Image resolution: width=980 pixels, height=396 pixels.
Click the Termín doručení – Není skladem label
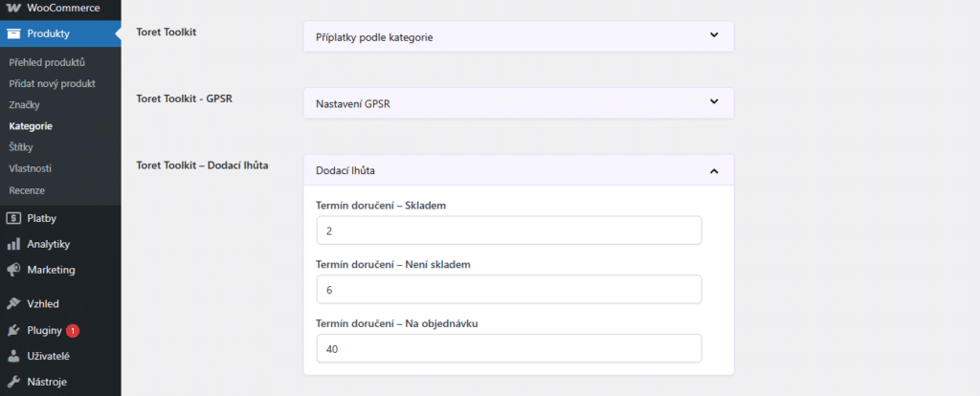pos(393,264)
